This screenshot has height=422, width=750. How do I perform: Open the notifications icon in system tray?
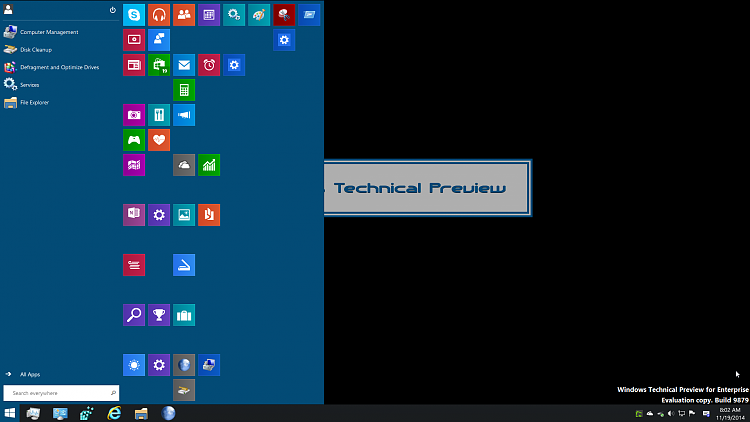click(x=706, y=413)
